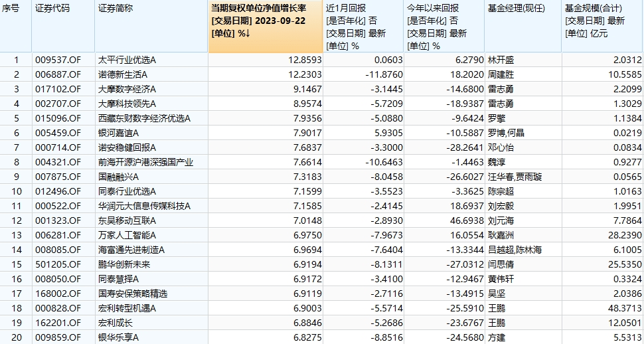Click fund manager 耿嘉洲 cell

[x=500, y=235]
